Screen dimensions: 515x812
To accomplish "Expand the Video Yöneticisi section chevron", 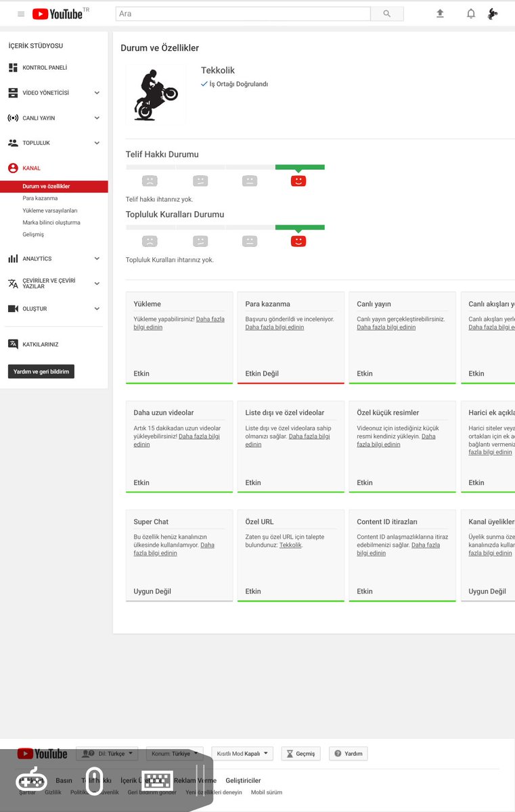I will [97, 93].
